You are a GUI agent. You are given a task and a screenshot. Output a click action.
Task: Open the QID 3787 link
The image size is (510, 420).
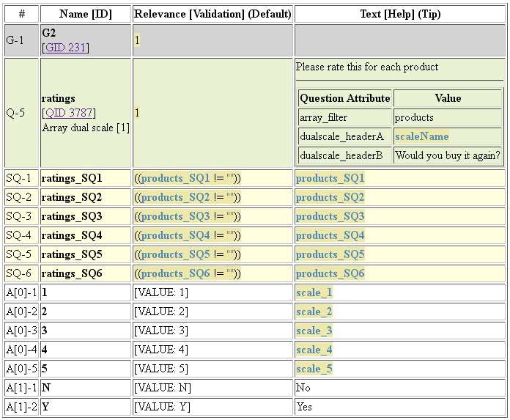[x=69, y=112]
